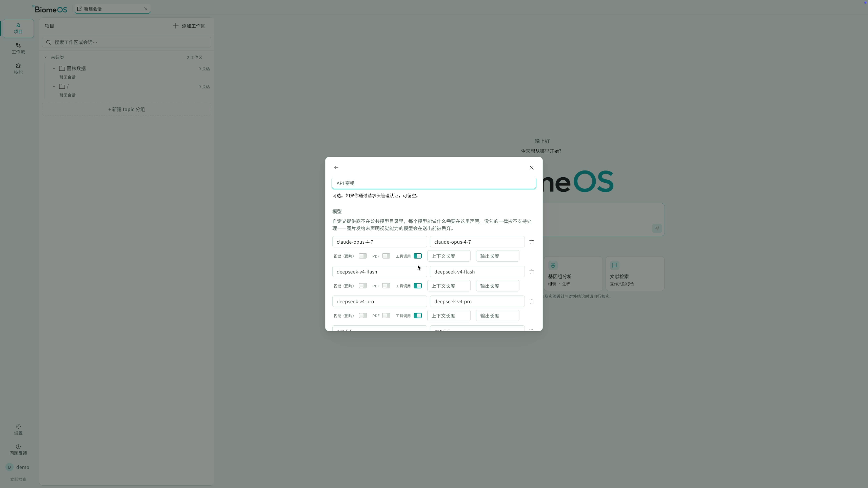Click the 项目 panel header title
This screenshot has width=868, height=488.
[x=50, y=26]
